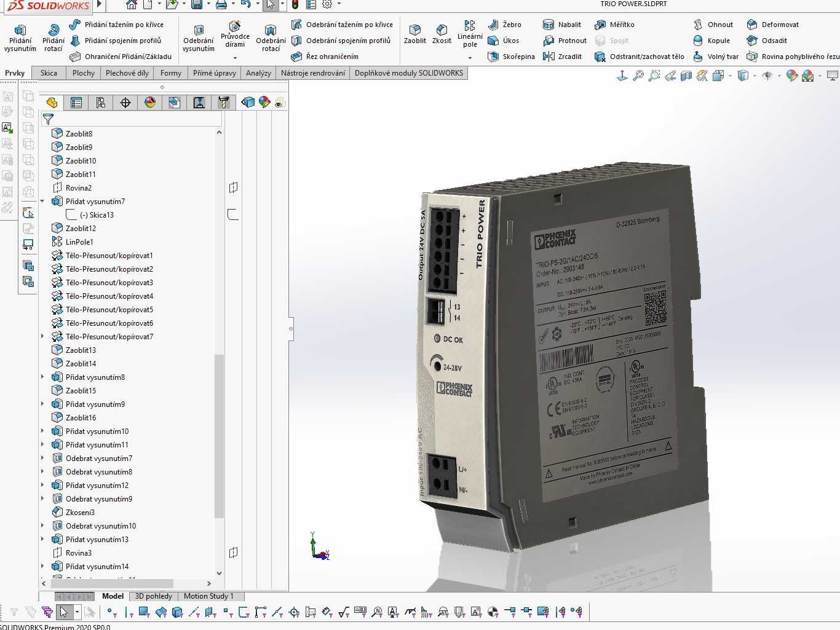
Task: Click the Měřítko scale tool
Action: (x=614, y=25)
